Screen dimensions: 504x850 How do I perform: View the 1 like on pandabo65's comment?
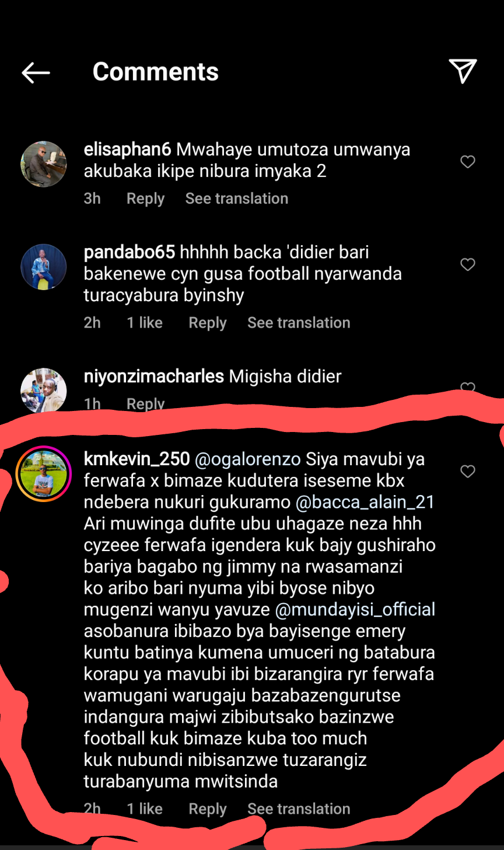(x=145, y=323)
